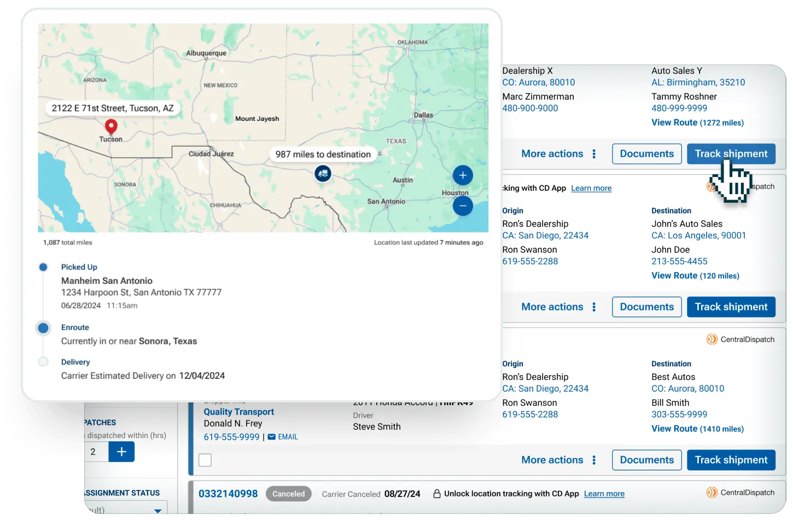The height and width of the screenshot is (532, 793).
Task: Click the email envelope icon for Donald Frey
Action: point(272,437)
